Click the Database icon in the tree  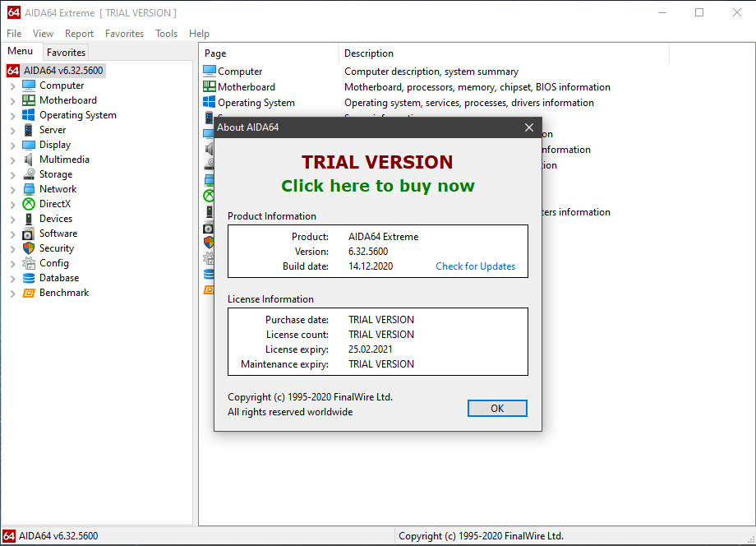tap(29, 278)
